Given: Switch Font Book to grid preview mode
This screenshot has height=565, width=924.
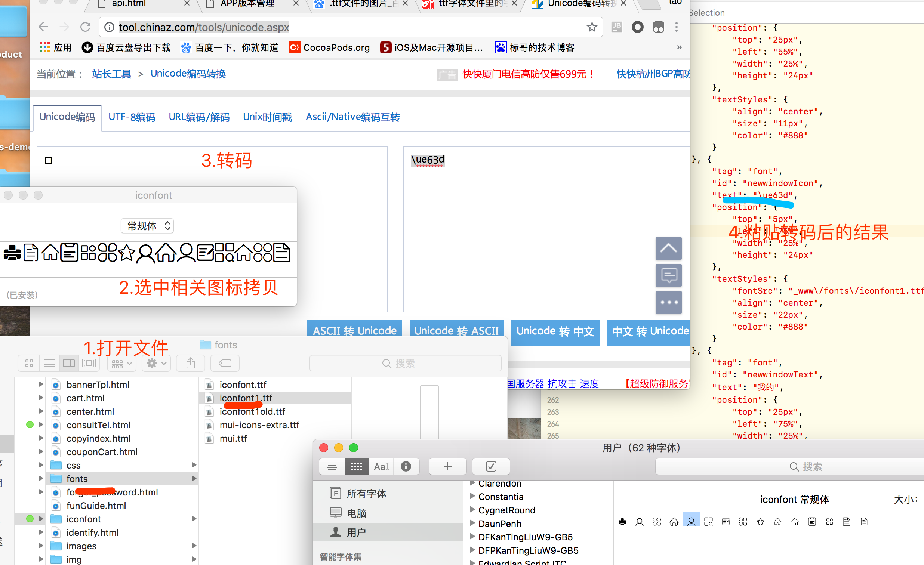Looking at the screenshot, I should click(x=357, y=466).
